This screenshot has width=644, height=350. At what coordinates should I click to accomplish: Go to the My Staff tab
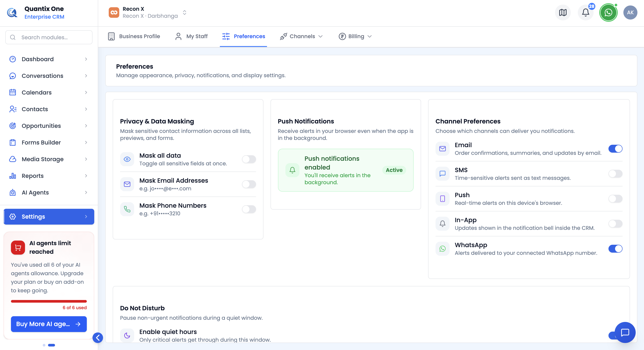click(x=192, y=36)
